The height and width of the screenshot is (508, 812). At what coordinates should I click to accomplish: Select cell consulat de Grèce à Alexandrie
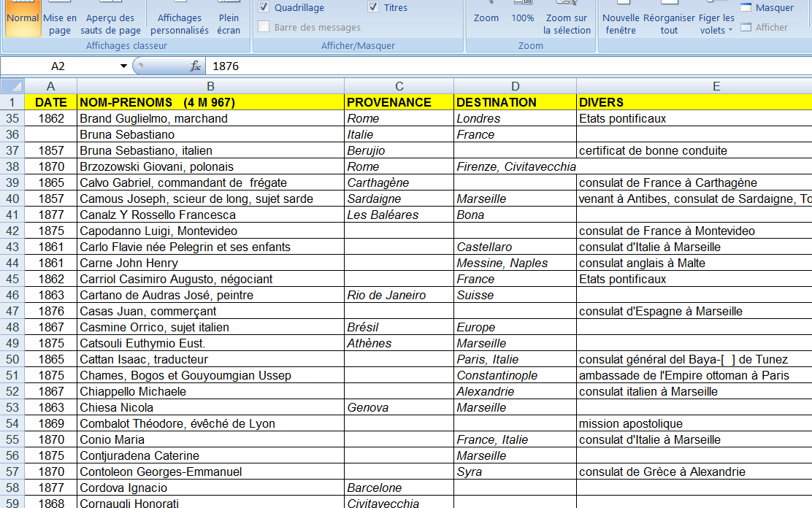[694, 472]
